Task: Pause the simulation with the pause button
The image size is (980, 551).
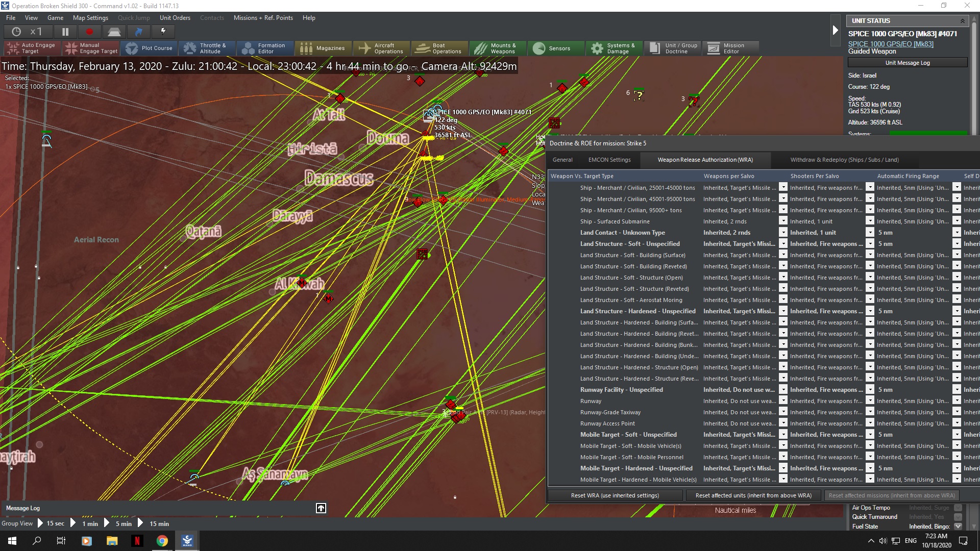Action: 65,32
